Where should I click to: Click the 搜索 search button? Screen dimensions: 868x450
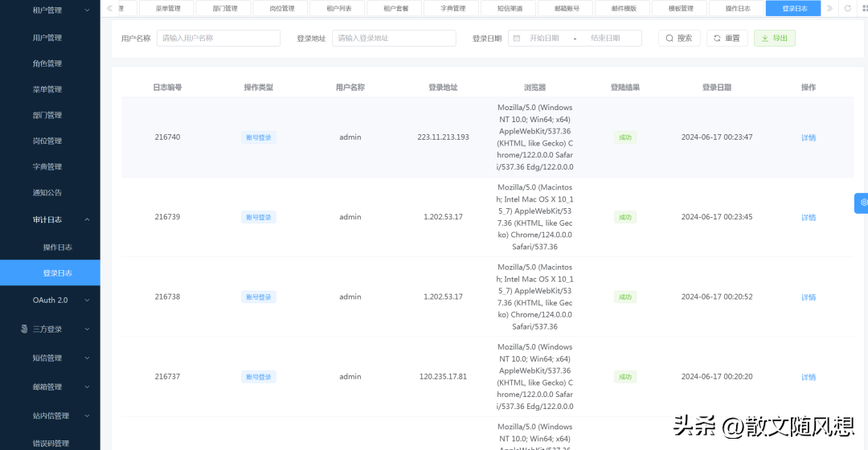[x=679, y=39]
